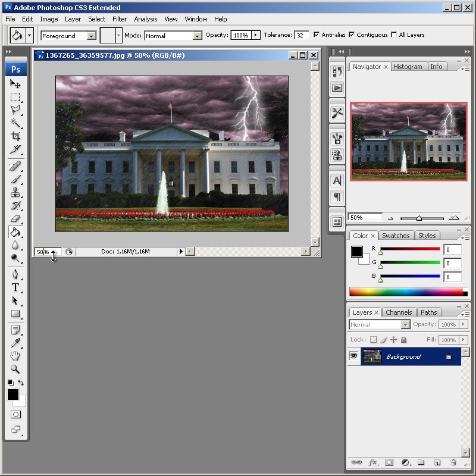Select the Rectangular Marquee tool
This screenshot has height=476, width=476.
pos(15,97)
